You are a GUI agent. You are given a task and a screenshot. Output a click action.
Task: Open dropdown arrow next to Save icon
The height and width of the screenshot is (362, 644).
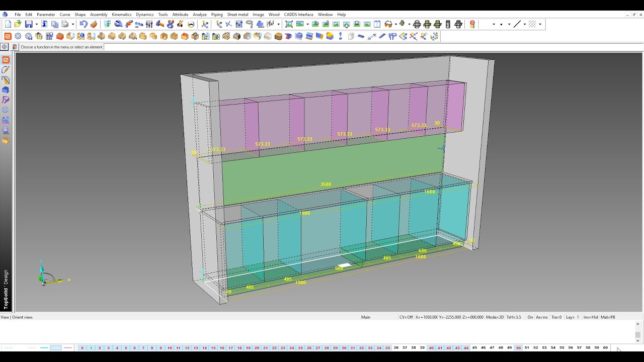tap(37, 24)
